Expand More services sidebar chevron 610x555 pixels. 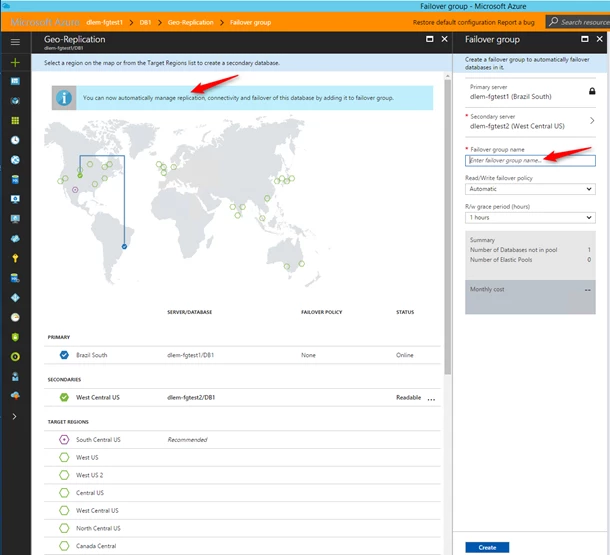(x=14, y=417)
